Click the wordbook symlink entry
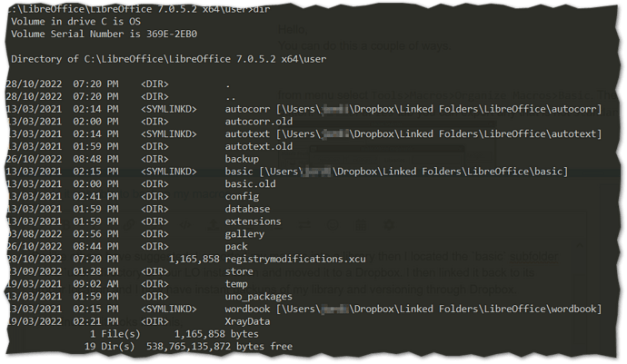The image size is (627, 364). (247, 309)
